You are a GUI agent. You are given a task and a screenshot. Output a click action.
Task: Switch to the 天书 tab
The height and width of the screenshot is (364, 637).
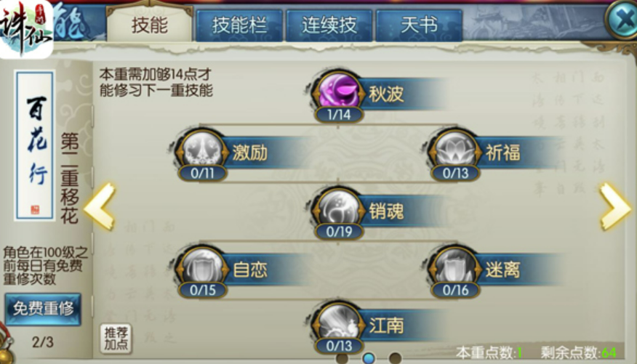pos(419,25)
